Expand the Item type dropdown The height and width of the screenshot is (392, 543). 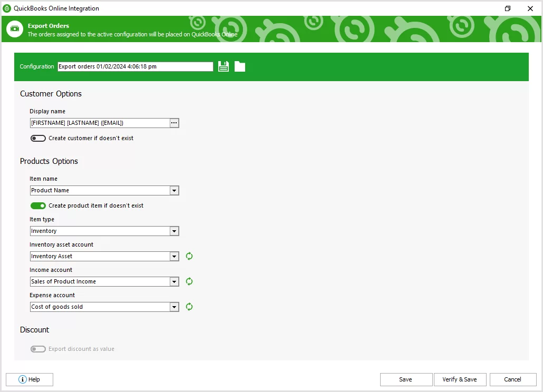pos(174,231)
